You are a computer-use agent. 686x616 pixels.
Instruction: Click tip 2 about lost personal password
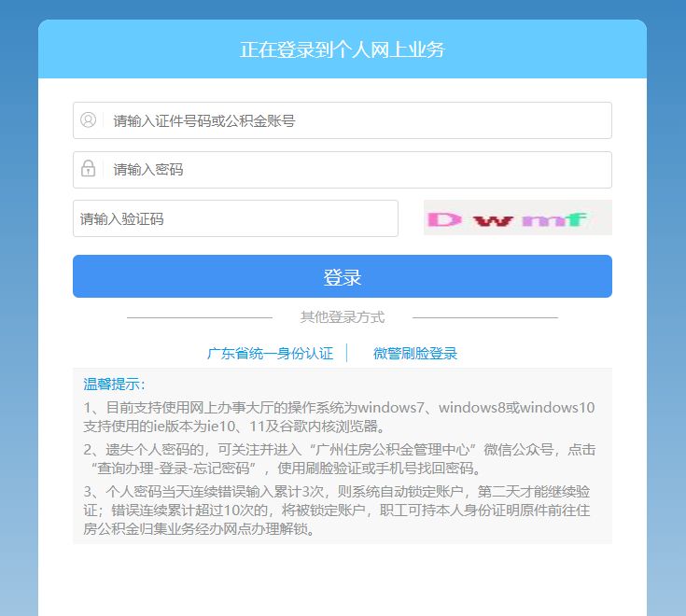coord(339,459)
